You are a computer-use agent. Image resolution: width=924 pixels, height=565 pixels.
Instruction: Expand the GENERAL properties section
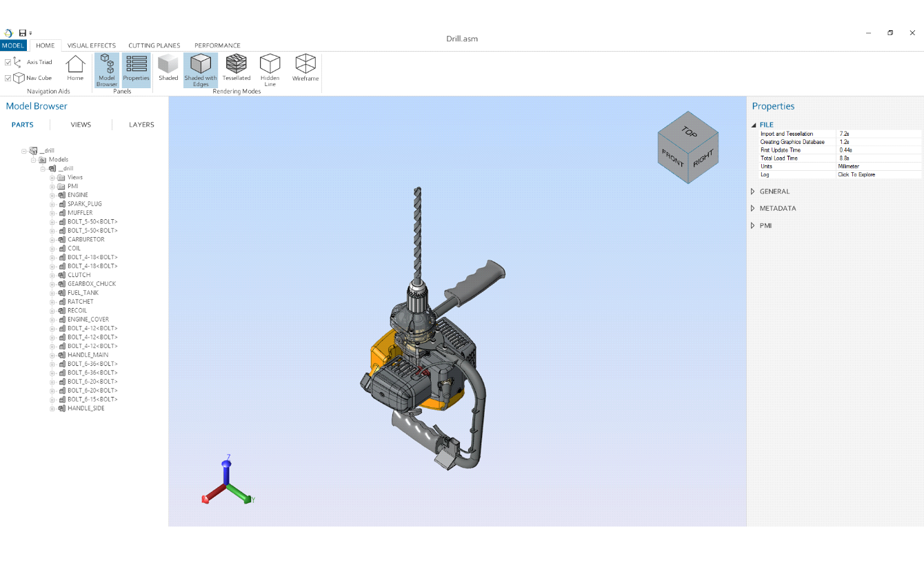(x=753, y=192)
